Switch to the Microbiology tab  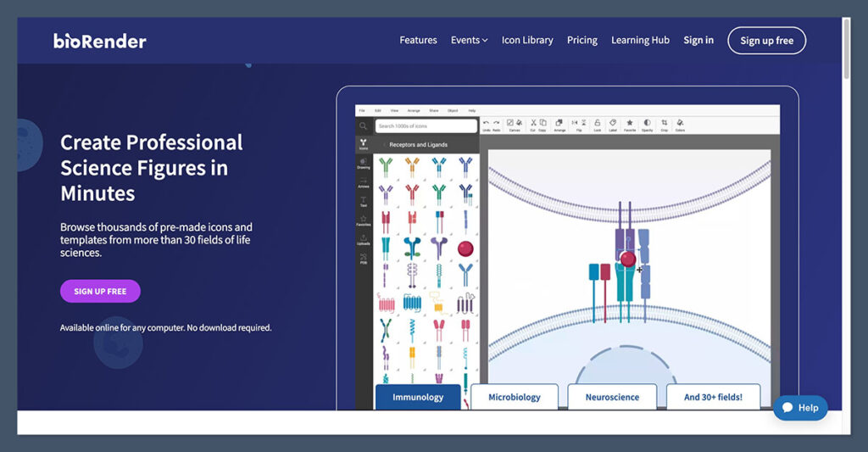(515, 397)
